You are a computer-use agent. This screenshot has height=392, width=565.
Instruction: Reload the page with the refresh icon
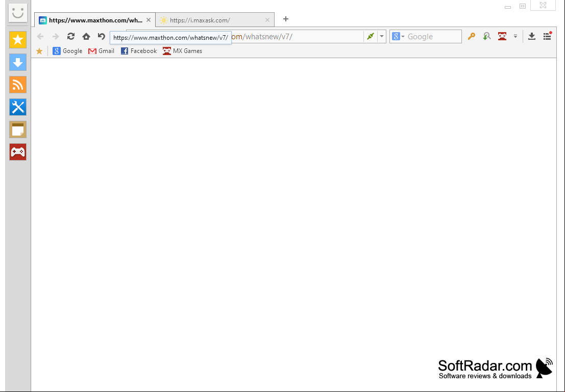(71, 36)
